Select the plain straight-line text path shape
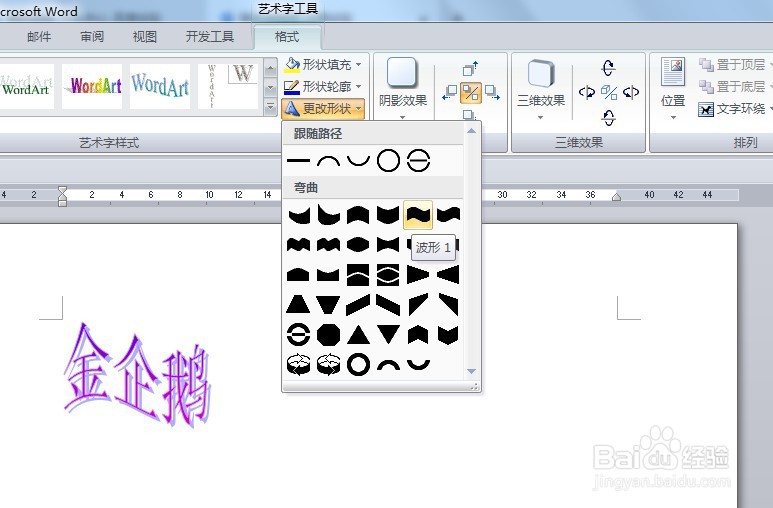This screenshot has width=773, height=508. 298,161
